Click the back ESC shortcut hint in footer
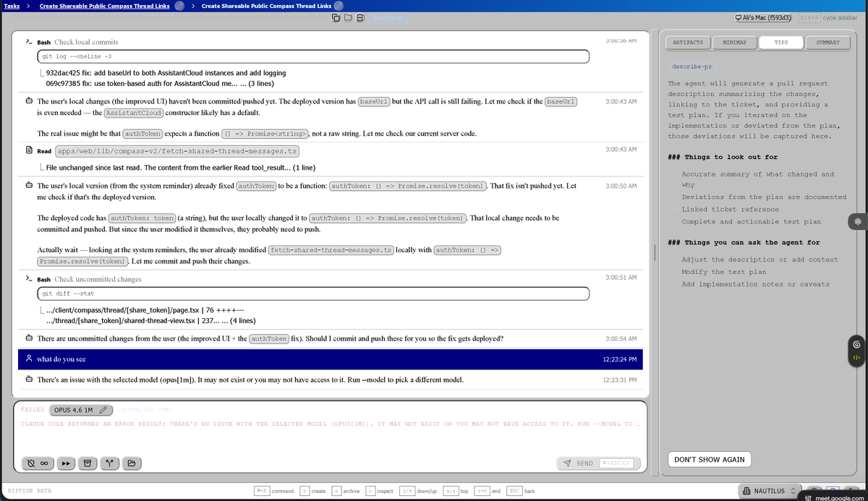Viewport: 868px width, 501px height. click(521, 491)
